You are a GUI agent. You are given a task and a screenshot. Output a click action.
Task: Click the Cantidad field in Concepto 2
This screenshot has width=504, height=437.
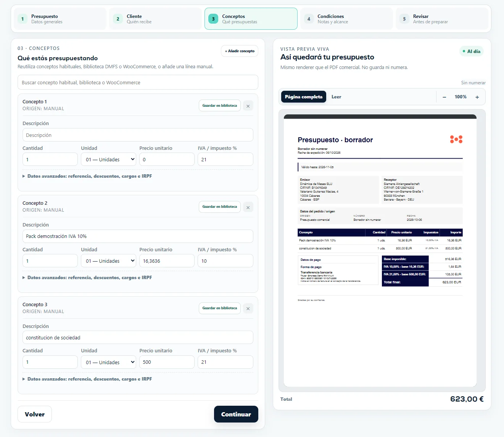[50, 261]
